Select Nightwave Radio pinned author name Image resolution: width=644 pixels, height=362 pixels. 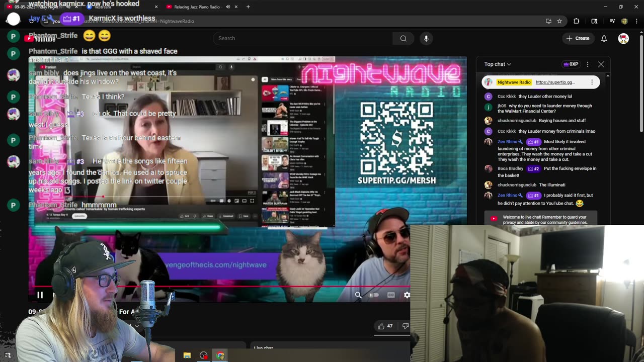tap(514, 82)
